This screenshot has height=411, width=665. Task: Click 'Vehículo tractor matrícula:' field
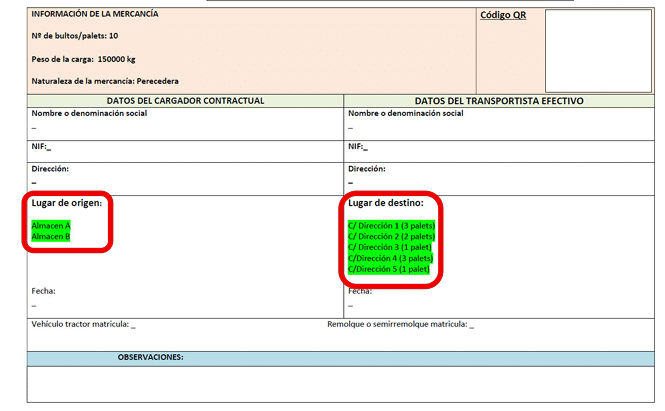pos(84,324)
